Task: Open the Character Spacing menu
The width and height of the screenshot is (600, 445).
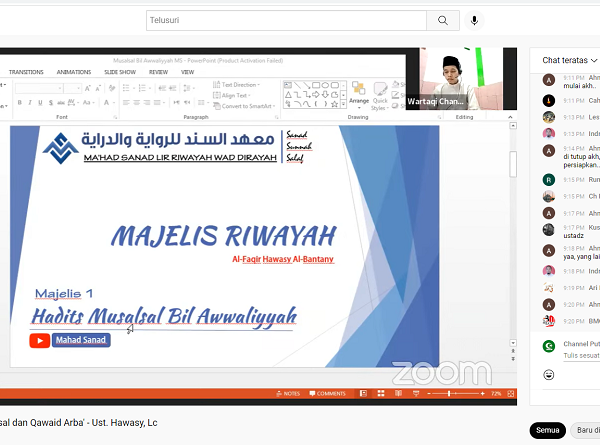Action: pos(72,103)
